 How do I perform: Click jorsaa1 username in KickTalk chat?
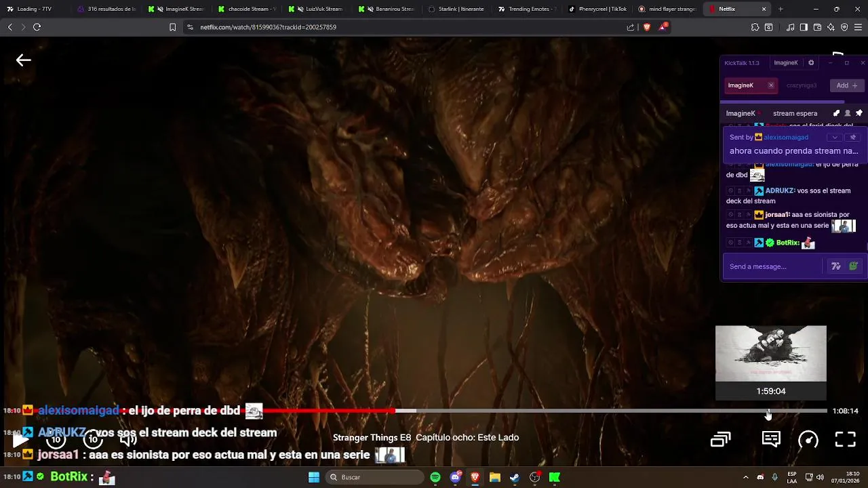(778, 214)
